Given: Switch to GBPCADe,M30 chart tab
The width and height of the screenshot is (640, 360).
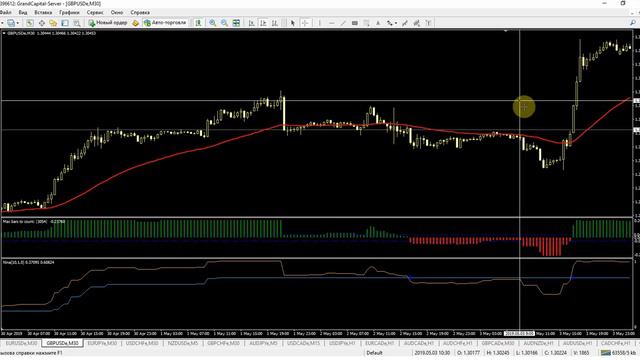Looking at the screenshot, I should (498, 343).
